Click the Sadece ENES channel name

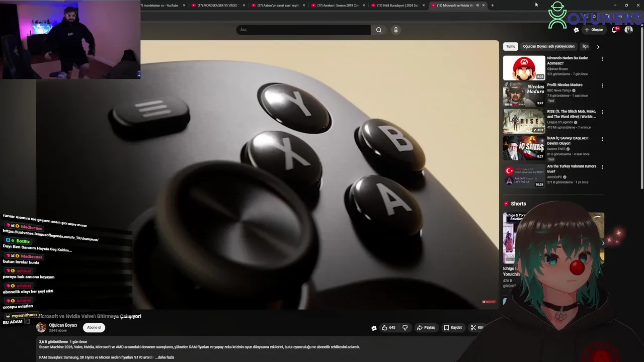[x=556, y=149]
